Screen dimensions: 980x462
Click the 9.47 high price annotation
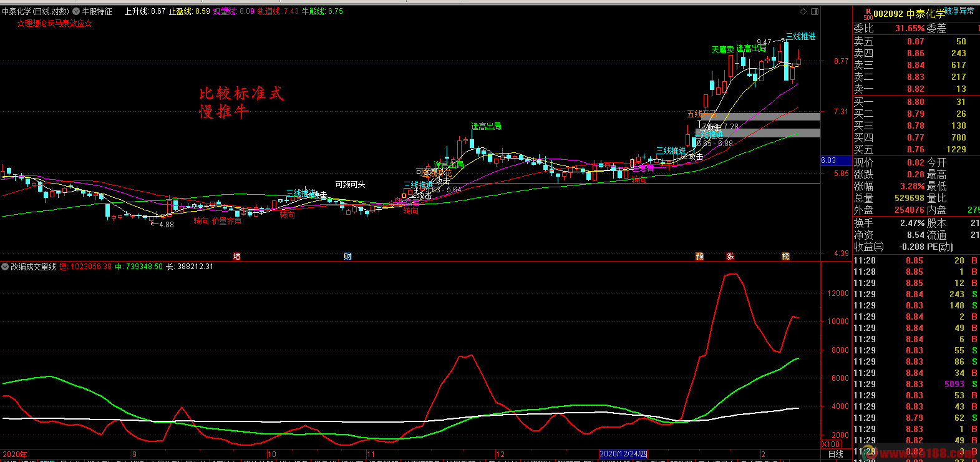[764, 42]
